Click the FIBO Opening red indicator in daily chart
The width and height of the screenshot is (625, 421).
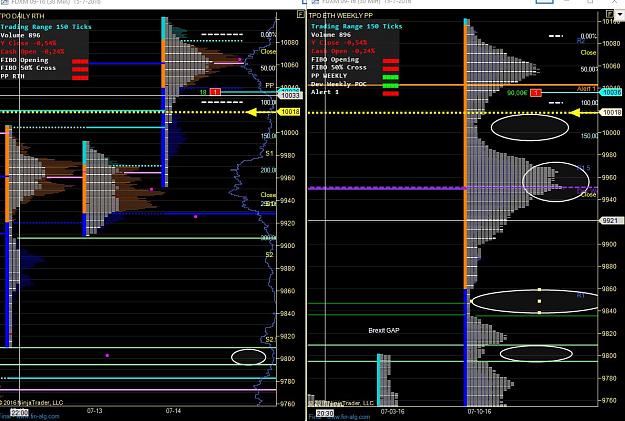point(80,62)
